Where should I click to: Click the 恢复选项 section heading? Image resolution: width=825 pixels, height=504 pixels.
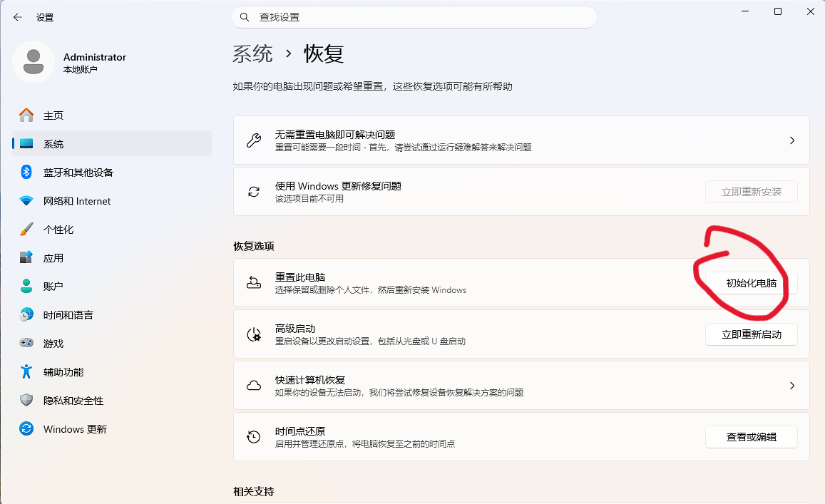click(254, 246)
